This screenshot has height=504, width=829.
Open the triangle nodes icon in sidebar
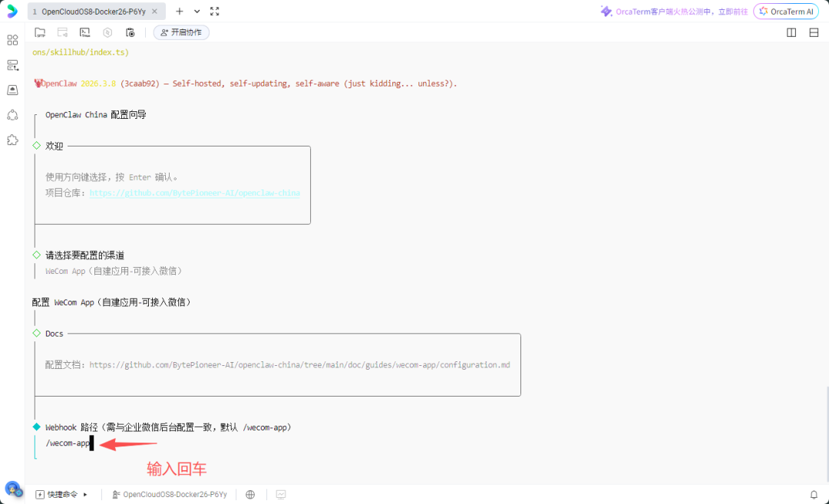(12, 115)
